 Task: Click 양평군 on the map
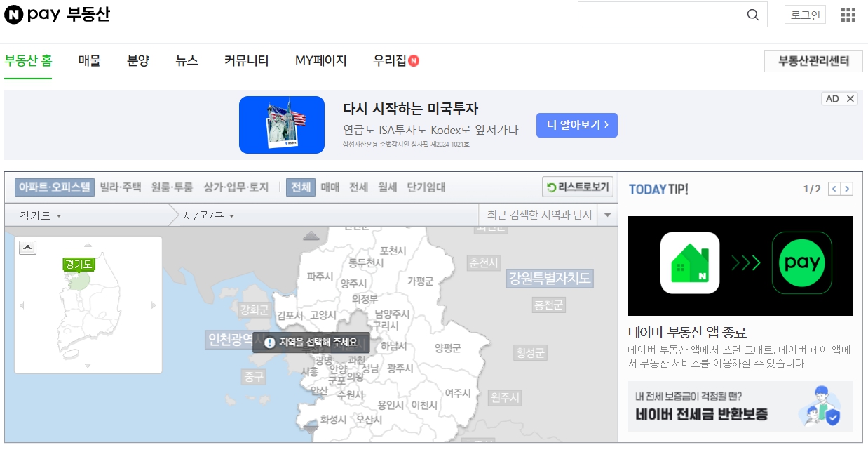tap(447, 347)
